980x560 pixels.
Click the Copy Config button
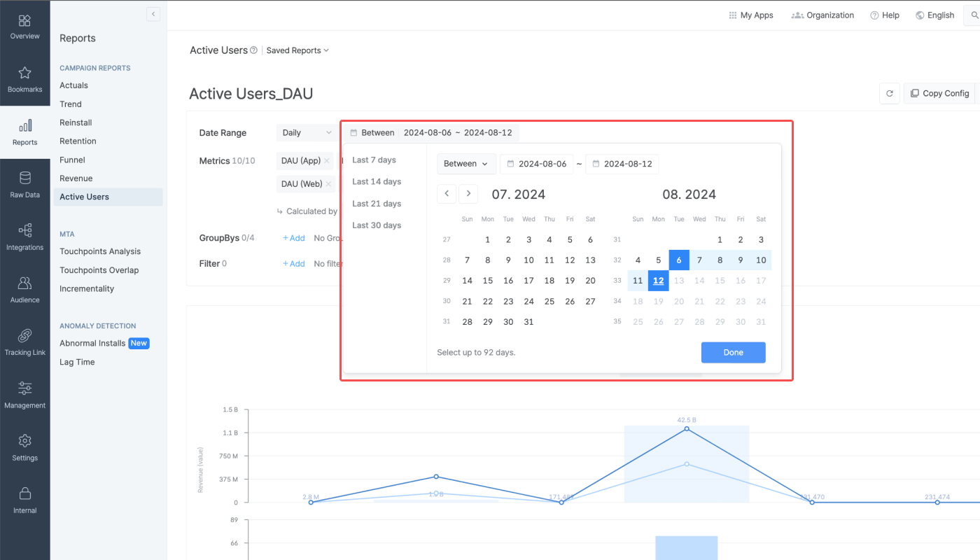(x=939, y=93)
